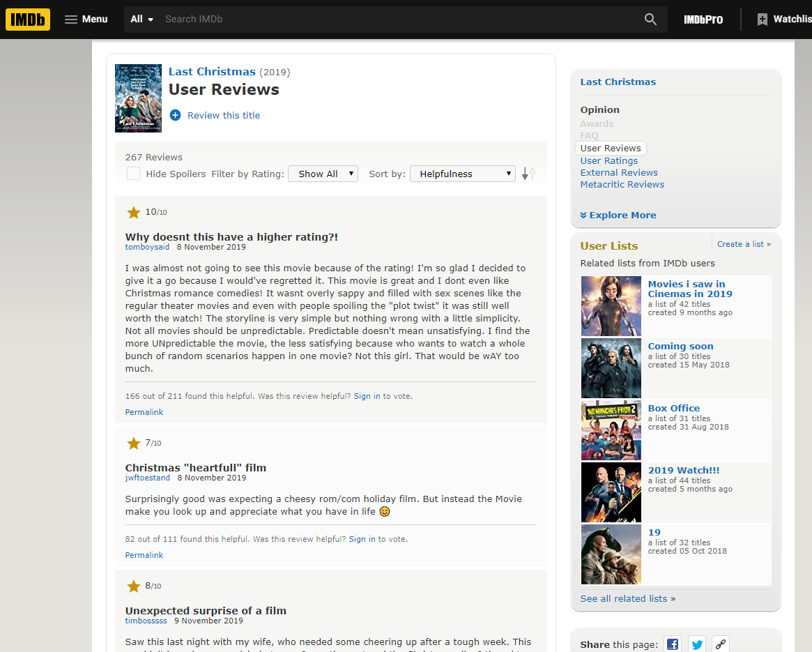Go to External Reviews in the sidebar
Viewport: 812px width, 652px height.
[x=619, y=173]
